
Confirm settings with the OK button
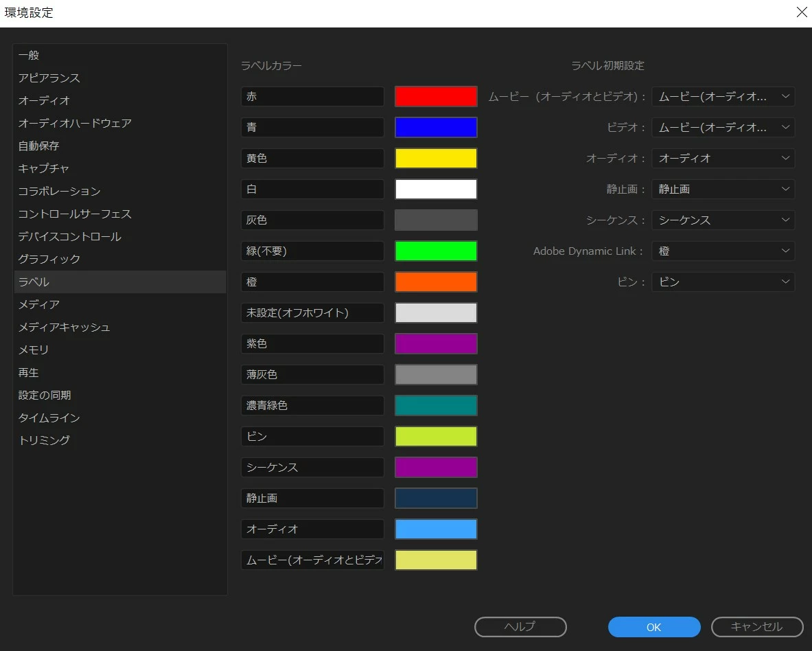(x=654, y=627)
